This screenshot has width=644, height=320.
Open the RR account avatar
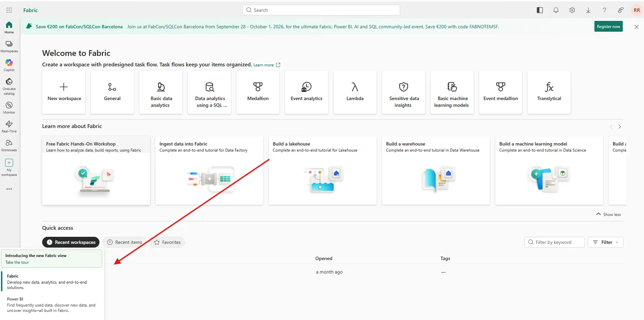[x=637, y=10]
